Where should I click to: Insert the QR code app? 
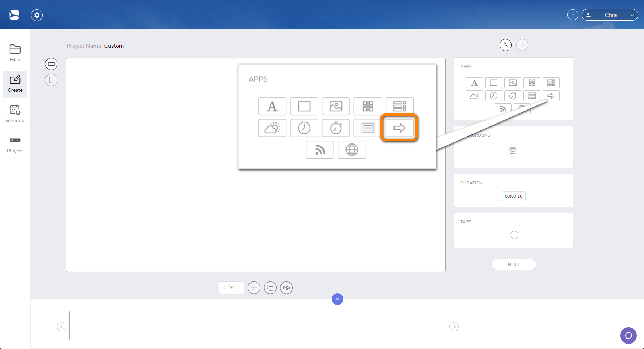(x=367, y=106)
